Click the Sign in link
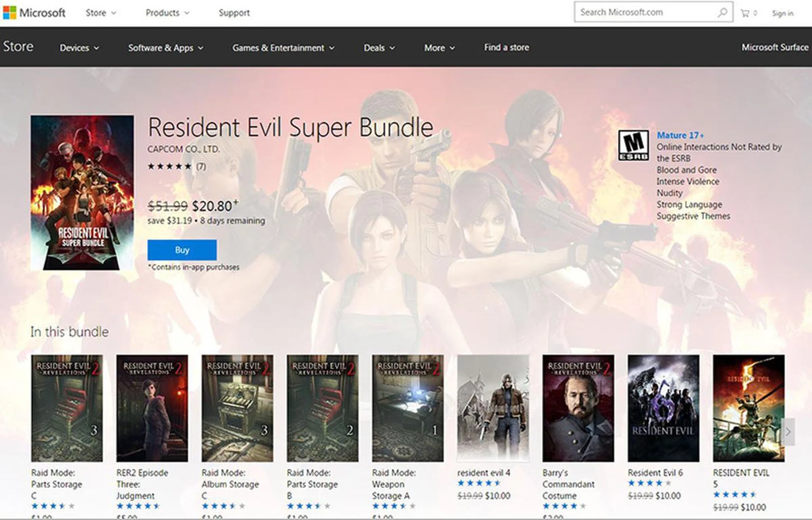 pyautogui.click(x=782, y=13)
